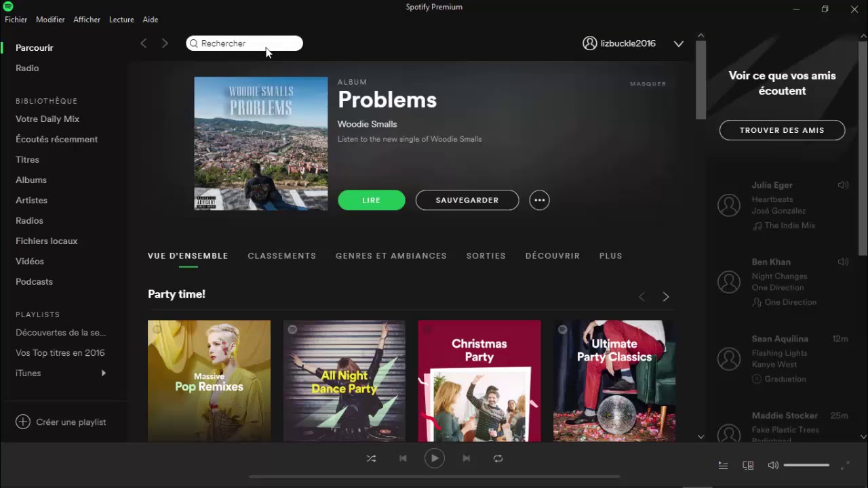
Task: Mute the volume with the speaker icon
Action: point(772,465)
